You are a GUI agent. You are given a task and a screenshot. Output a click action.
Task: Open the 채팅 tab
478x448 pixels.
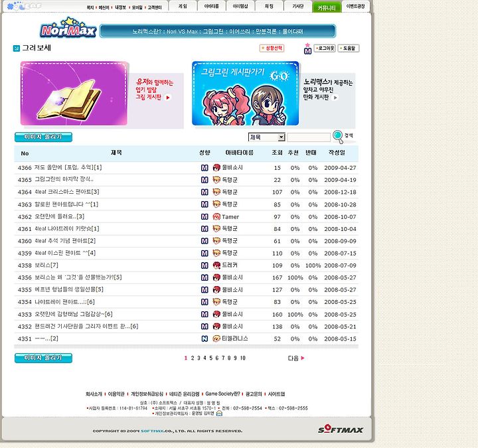(269, 6)
